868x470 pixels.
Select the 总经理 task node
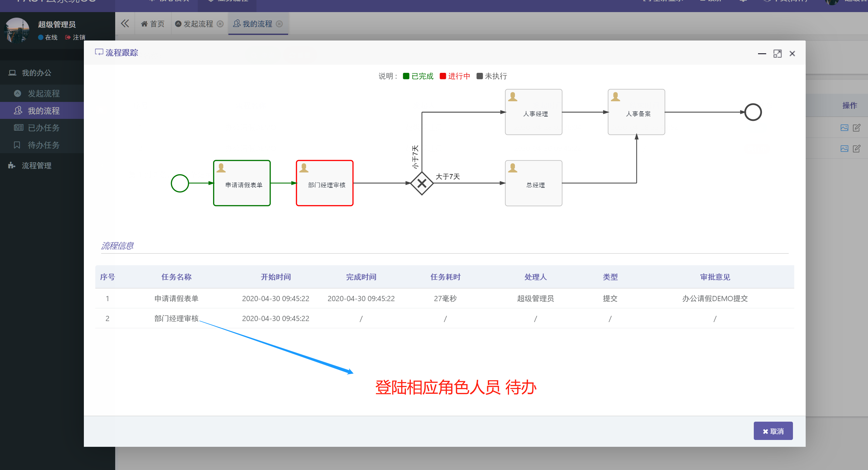534,183
